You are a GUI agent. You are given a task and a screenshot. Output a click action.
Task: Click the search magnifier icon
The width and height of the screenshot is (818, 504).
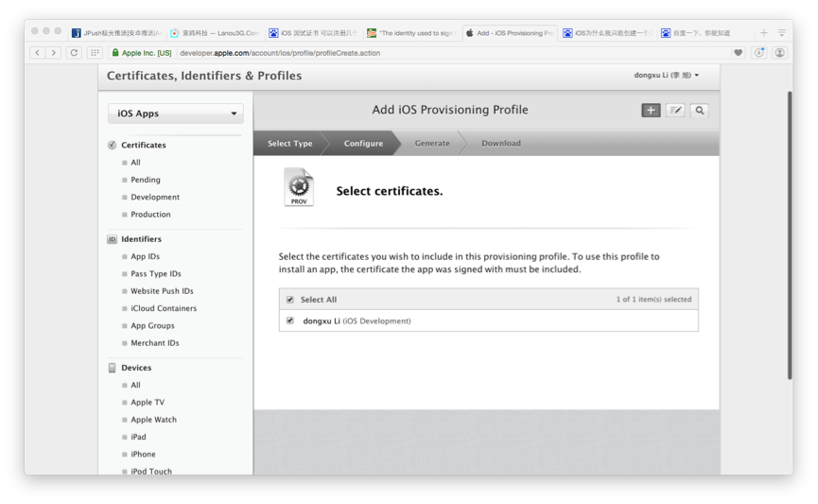pos(700,110)
